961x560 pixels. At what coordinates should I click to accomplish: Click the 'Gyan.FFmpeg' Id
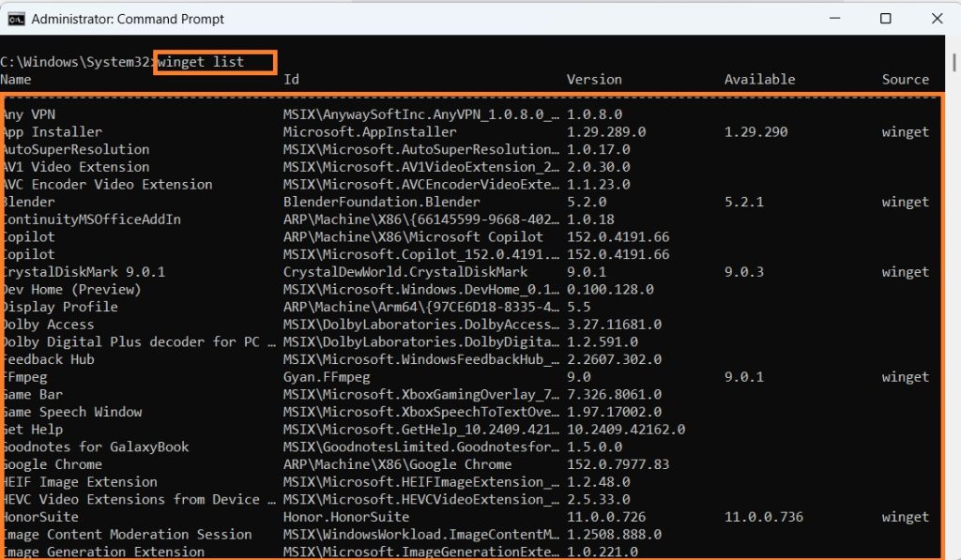[326, 377]
